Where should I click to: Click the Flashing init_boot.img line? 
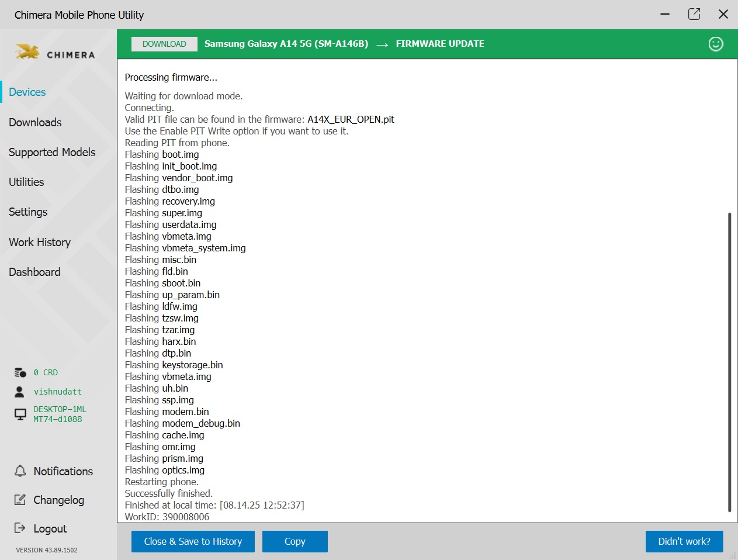(171, 166)
